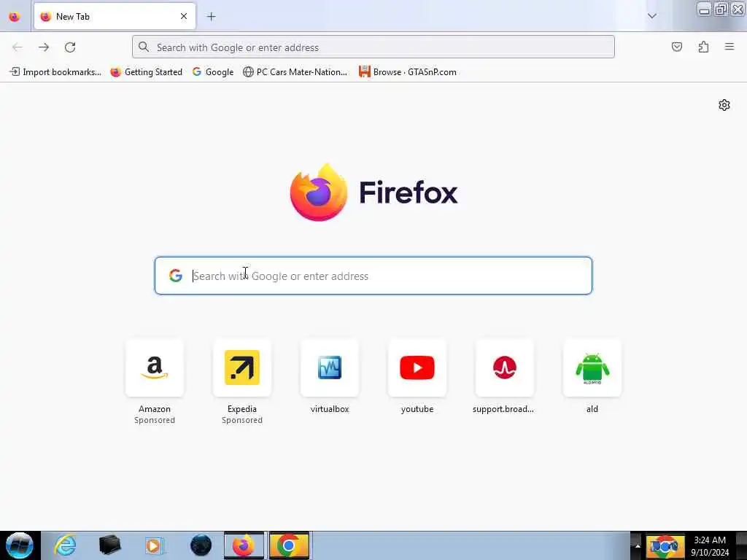Open media player taskbar icon
This screenshot has width=747, height=560.
point(154,545)
